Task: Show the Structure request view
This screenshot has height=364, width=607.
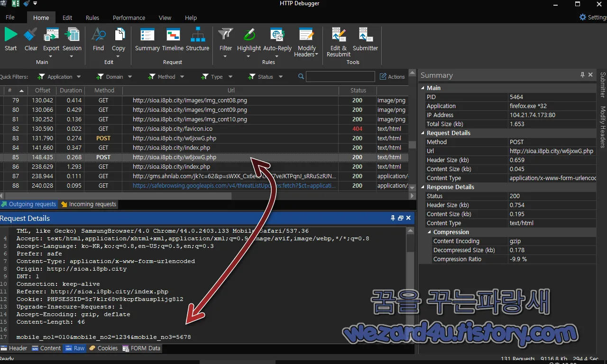Action: click(198, 39)
